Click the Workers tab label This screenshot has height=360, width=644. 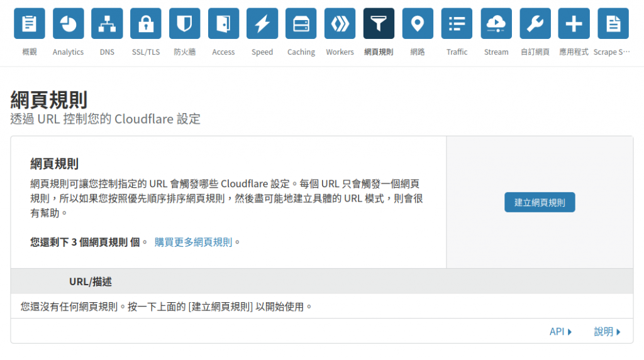pyautogui.click(x=340, y=52)
